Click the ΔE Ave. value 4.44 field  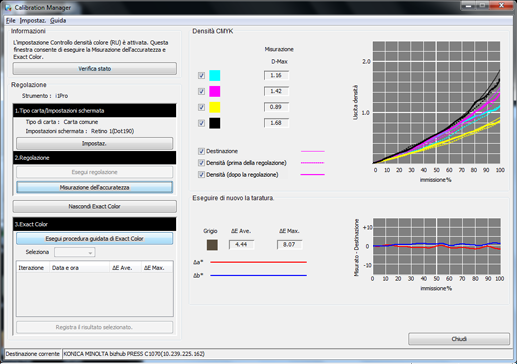(241, 244)
